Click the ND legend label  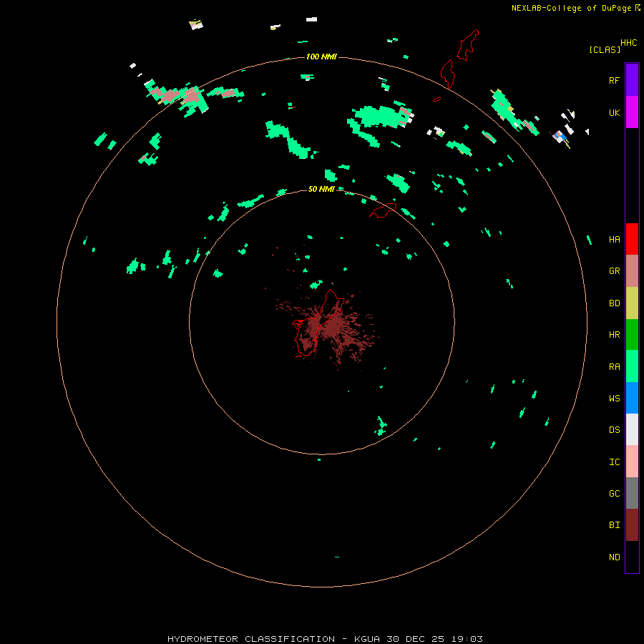pos(614,557)
